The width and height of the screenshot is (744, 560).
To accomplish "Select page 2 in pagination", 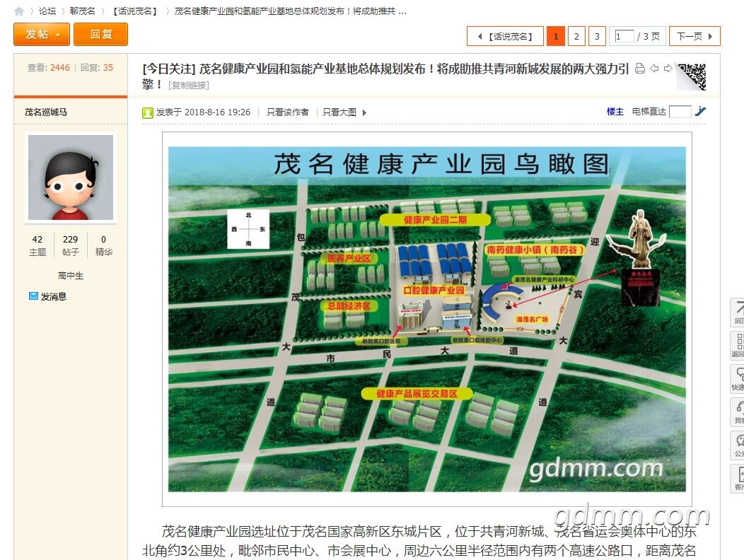I will point(576,36).
